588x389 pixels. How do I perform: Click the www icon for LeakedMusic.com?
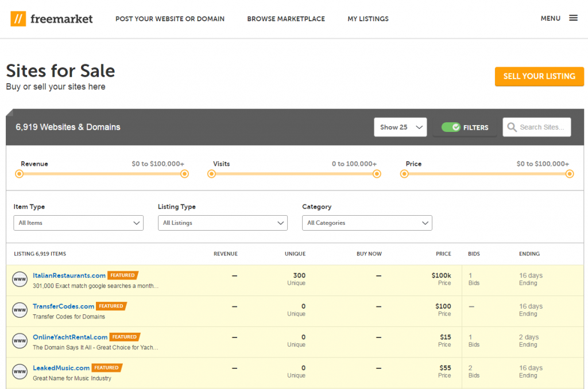click(20, 371)
